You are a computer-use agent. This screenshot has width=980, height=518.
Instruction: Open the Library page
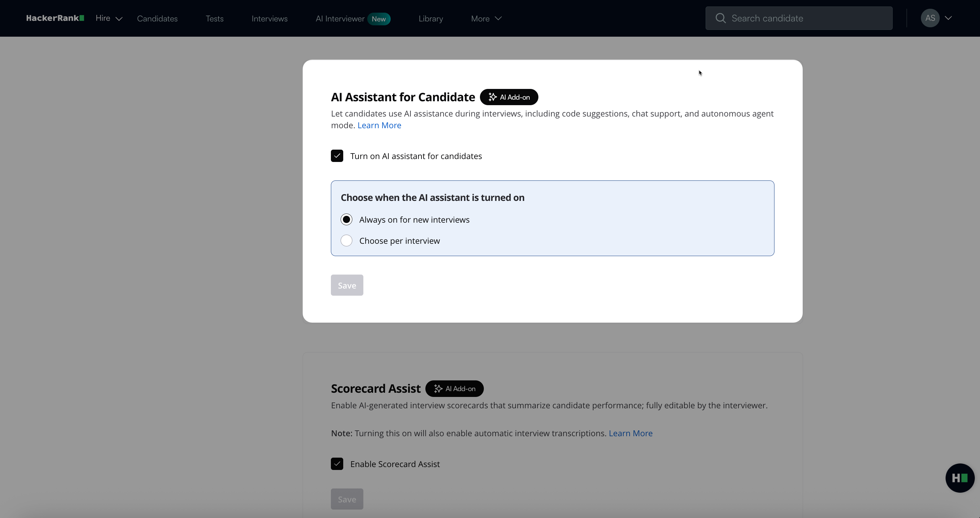[431, 18]
